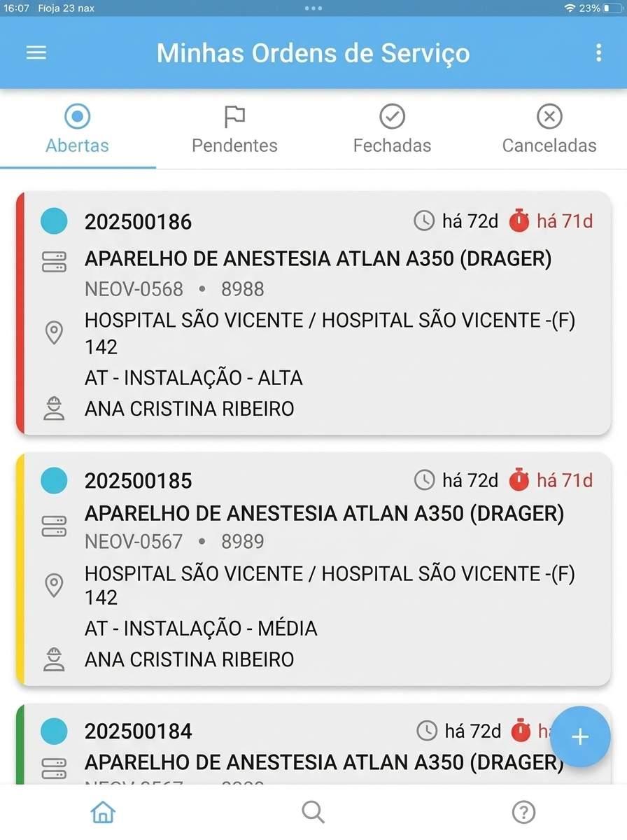
Task: Tap technician icon beside ANA CRISTINA RIBEIRO in first card
Action: 54,409
